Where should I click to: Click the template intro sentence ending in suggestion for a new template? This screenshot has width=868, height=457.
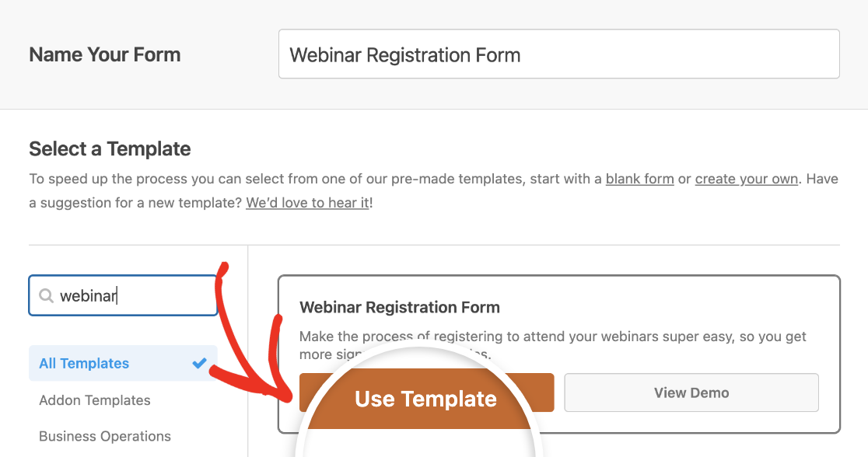[x=433, y=191]
